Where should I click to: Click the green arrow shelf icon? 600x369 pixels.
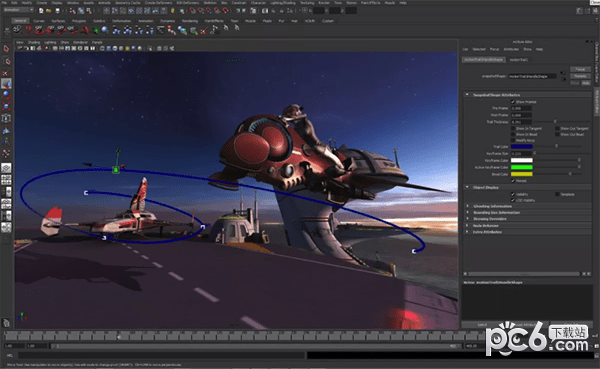pos(95,30)
